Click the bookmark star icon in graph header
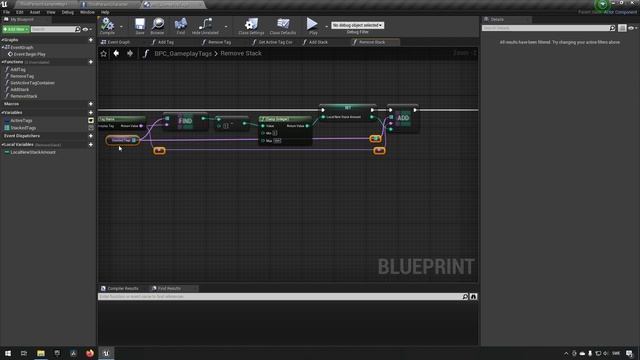 pyautogui.click(x=104, y=53)
